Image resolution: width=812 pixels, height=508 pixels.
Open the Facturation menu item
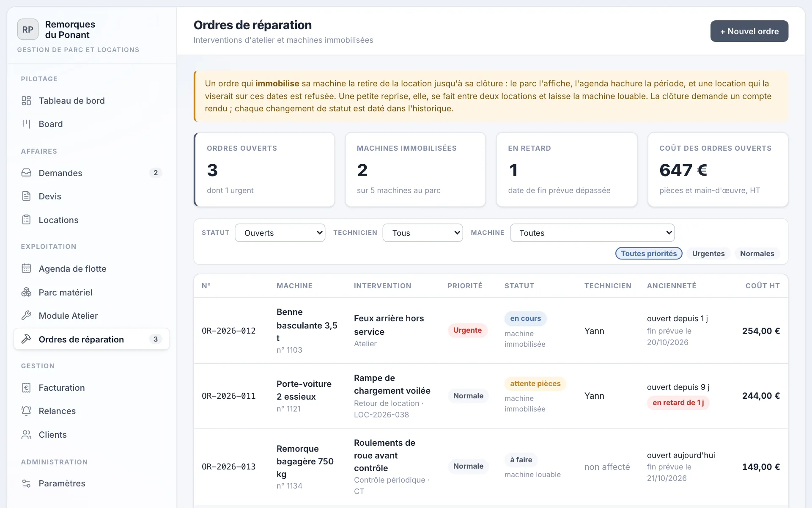coord(91,387)
